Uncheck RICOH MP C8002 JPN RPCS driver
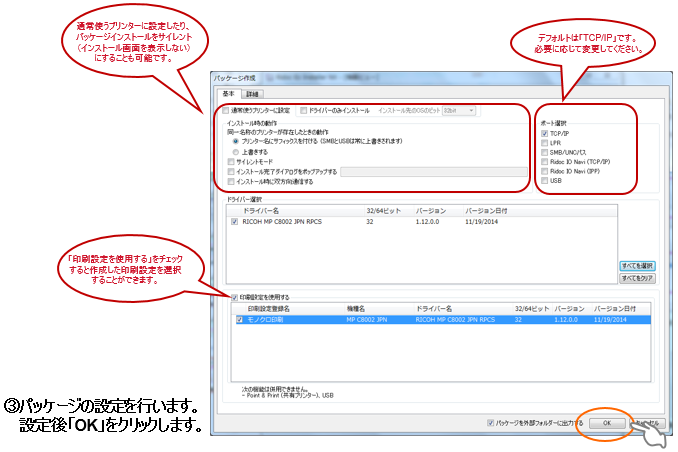This screenshot has height=452, width=678. point(235,222)
